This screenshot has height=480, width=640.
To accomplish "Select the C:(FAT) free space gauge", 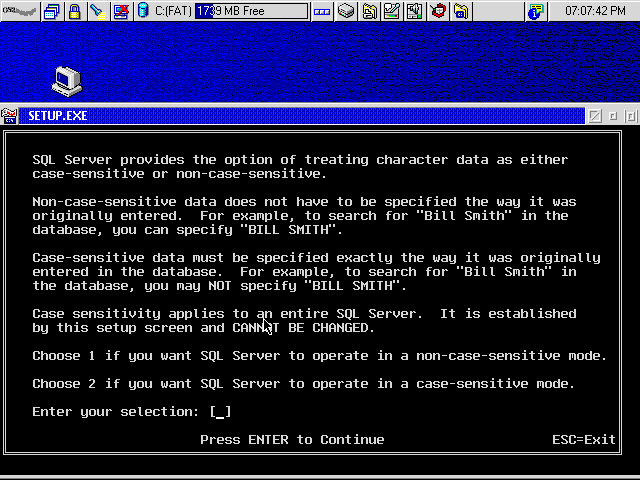I will 251,11.
